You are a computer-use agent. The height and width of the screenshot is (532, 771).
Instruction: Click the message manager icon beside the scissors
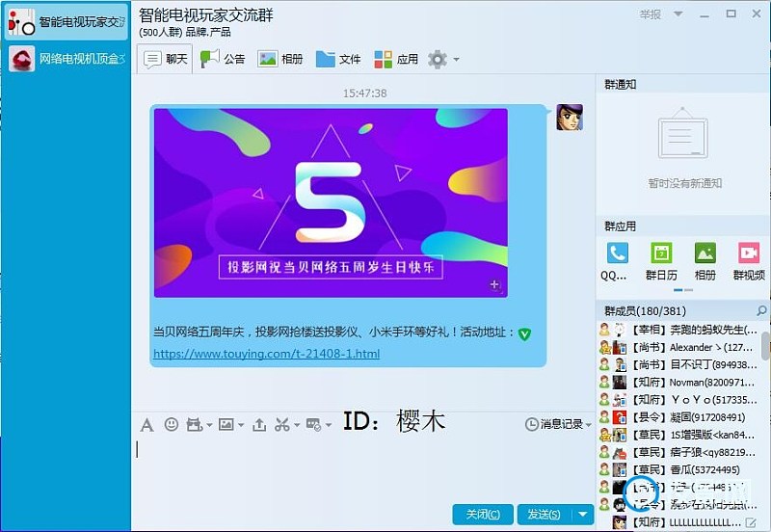(314, 424)
